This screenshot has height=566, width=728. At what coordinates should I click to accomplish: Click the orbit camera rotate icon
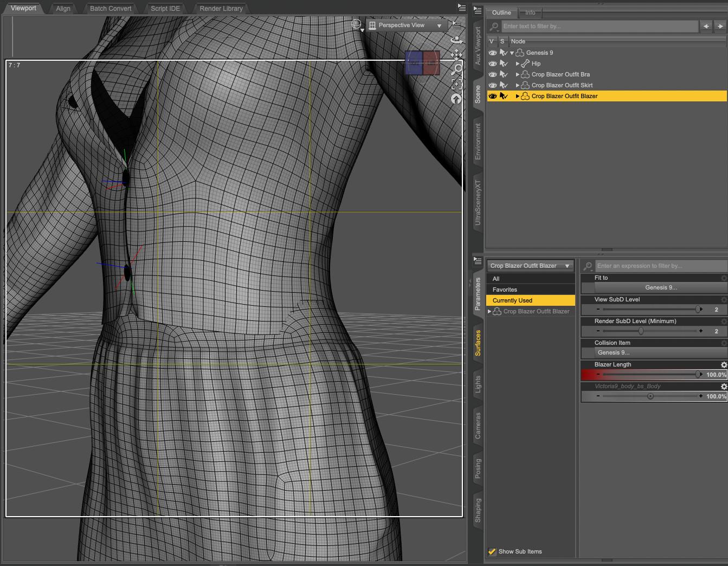(456, 40)
